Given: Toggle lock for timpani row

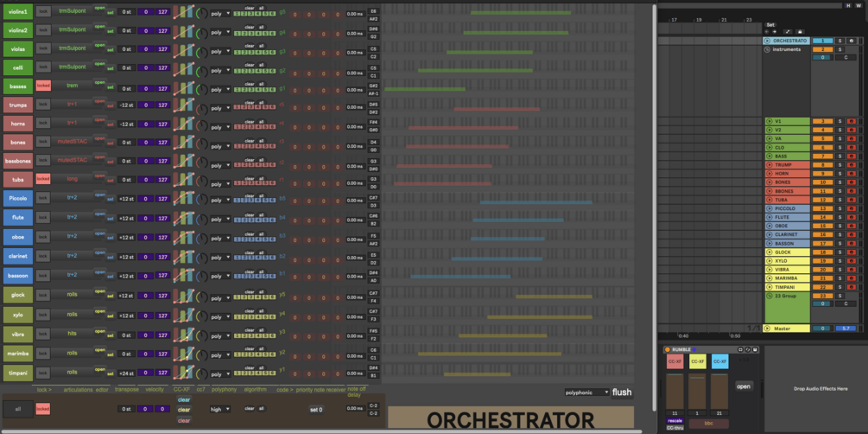Looking at the screenshot, I should tap(43, 373).
